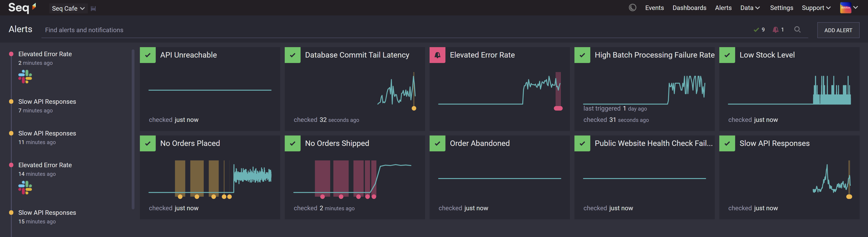Toggle the dark mode moon icon
Image resolution: width=868 pixels, height=237 pixels.
(x=632, y=7)
